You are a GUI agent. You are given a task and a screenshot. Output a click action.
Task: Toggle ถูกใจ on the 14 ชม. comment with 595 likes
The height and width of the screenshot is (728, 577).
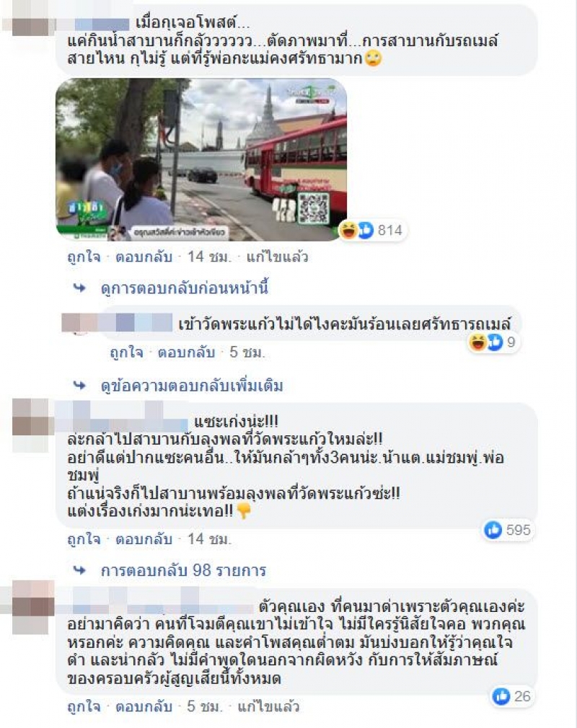click(84, 539)
